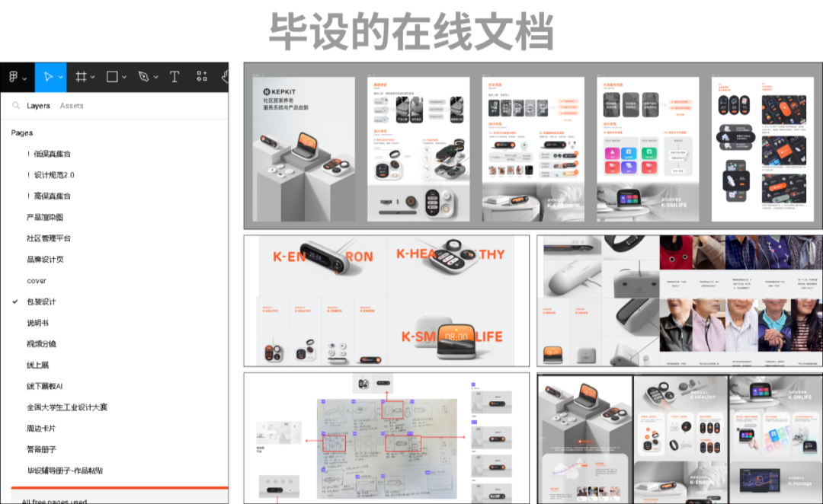Switch to the Assets tab
This screenshot has width=823, height=504.
coord(72,105)
